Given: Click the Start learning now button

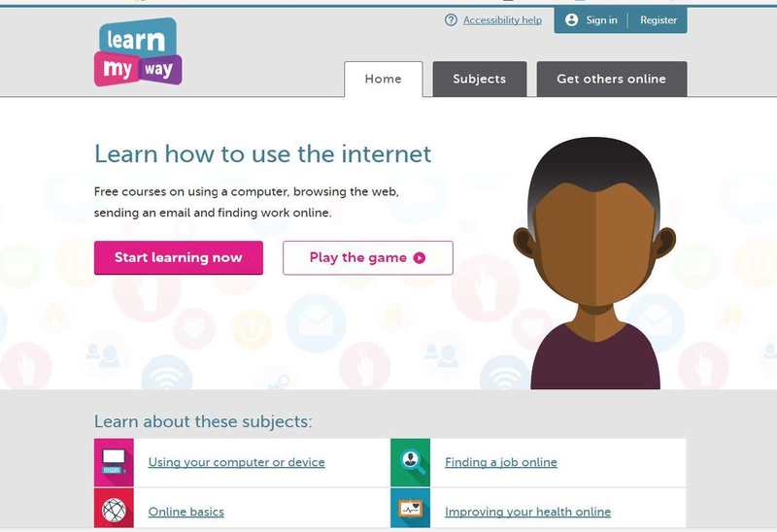Looking at the screenshot, I should [179, 257].
